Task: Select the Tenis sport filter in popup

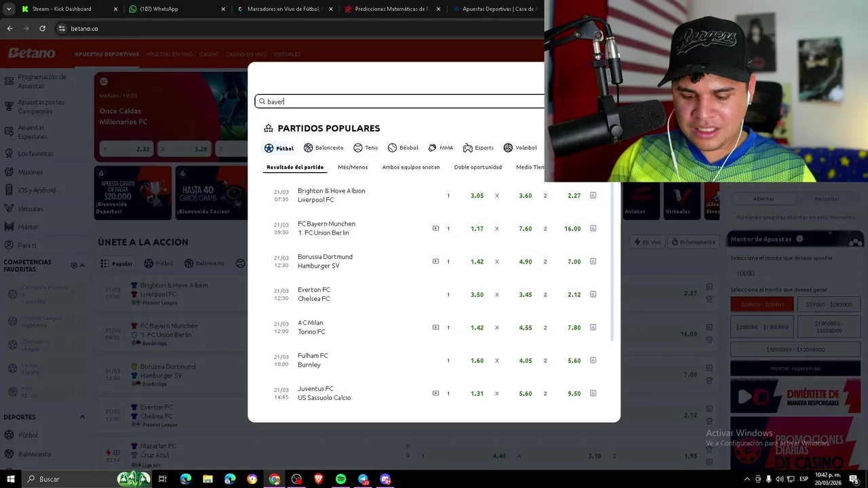Action: pyautogui.click(x=366, y=148)
